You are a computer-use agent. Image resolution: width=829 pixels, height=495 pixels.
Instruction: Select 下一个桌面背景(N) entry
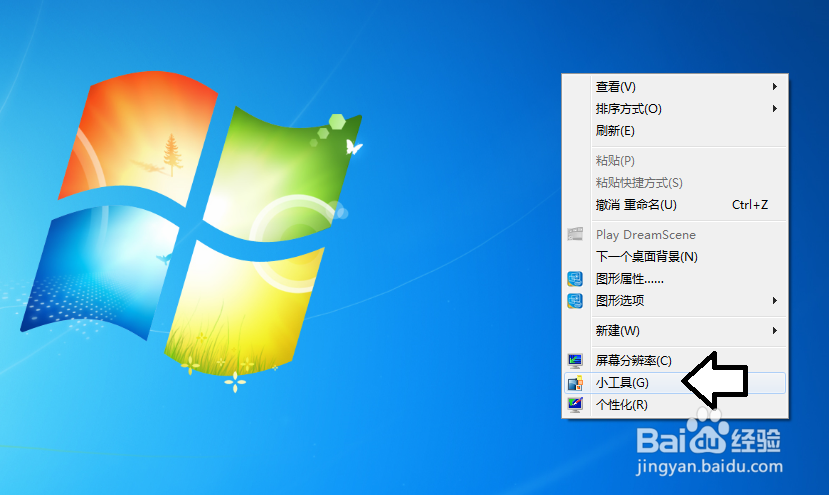675,256
